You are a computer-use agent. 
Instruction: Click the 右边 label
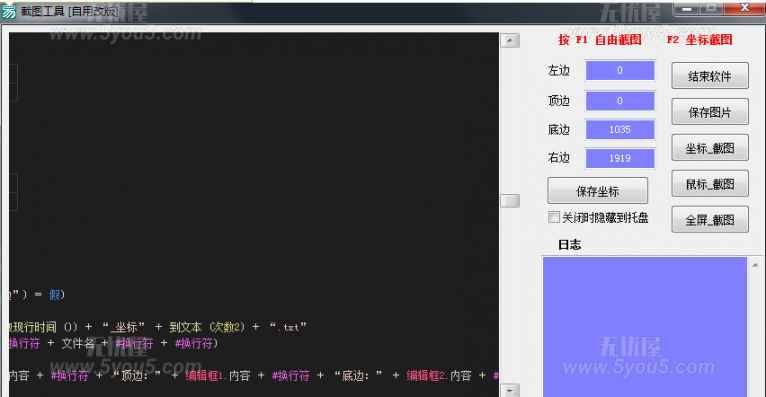[x=559, y=158]
